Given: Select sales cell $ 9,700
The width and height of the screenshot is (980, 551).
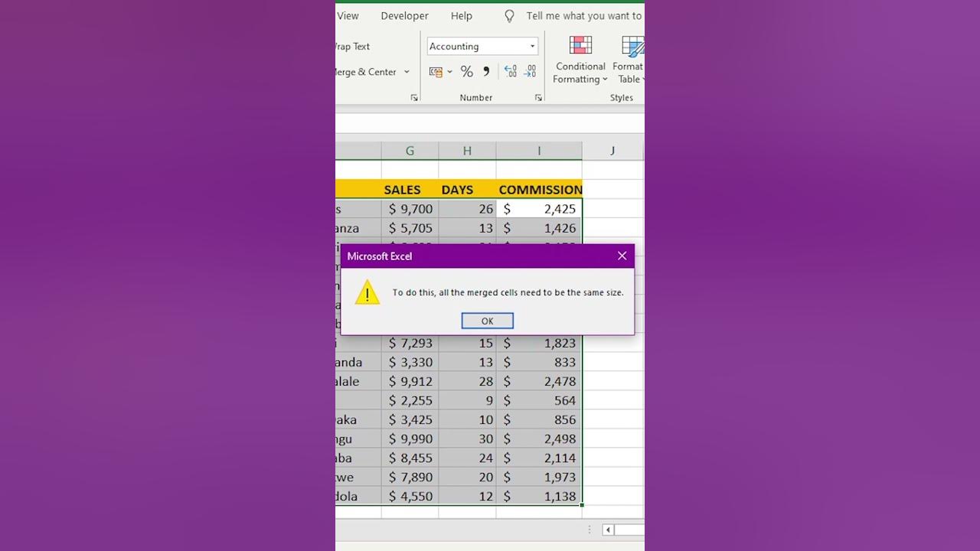Looking at the screenshot, I should click(x=410, y=209).
